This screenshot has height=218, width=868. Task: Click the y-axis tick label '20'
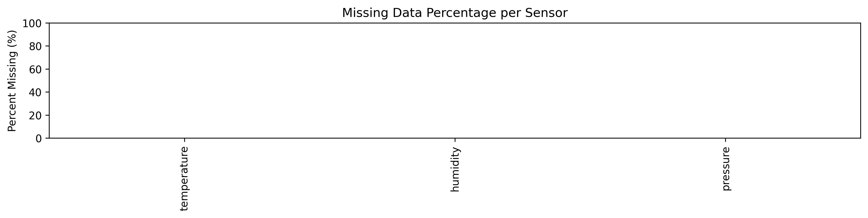35,116
